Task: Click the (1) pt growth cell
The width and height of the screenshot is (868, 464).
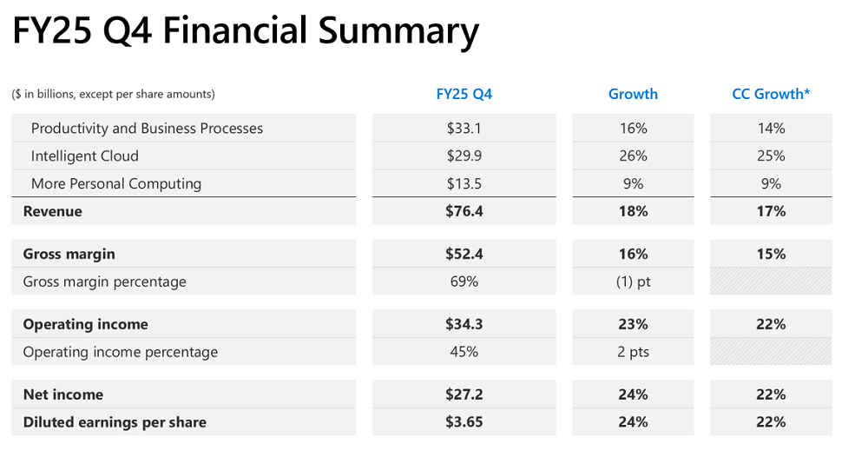Action: pyautogui.click(x=633, y=282)
